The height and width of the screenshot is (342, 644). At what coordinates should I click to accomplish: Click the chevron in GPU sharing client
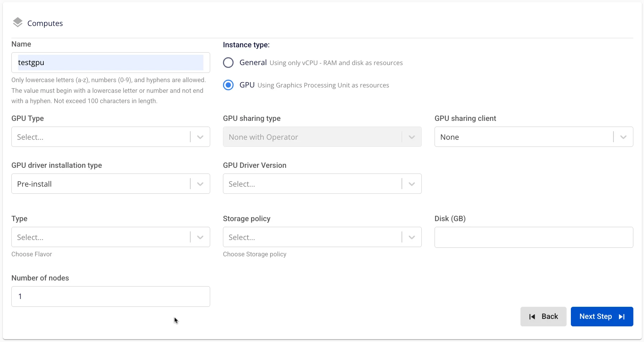click(623, 137)
